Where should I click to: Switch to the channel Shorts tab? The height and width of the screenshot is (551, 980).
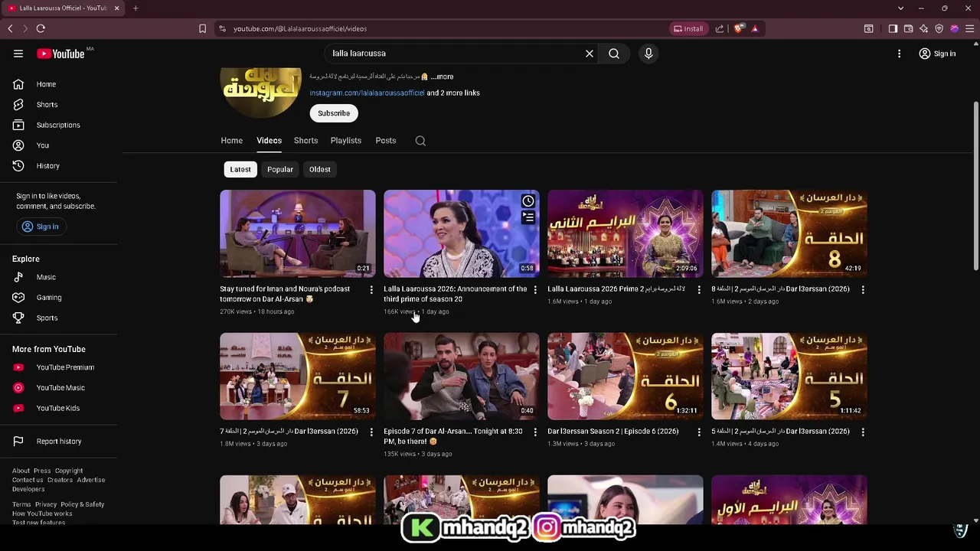click(x=305, y=141)
